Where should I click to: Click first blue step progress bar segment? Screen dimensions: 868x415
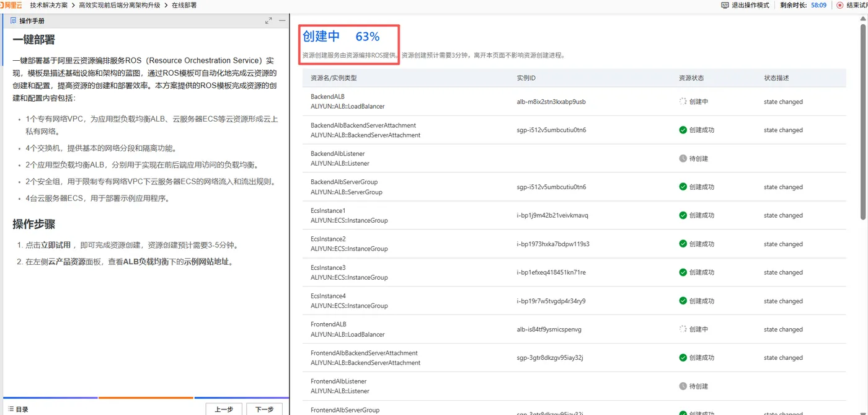click(50, 398)
